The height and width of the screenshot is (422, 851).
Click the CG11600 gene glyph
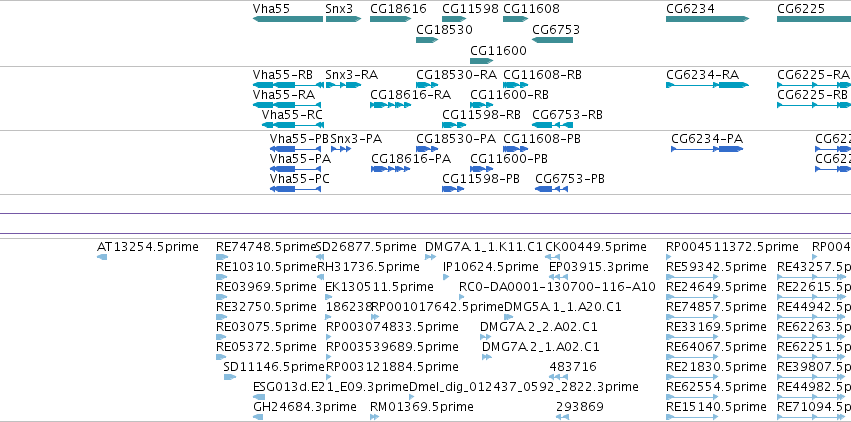(x=481, y=61)
